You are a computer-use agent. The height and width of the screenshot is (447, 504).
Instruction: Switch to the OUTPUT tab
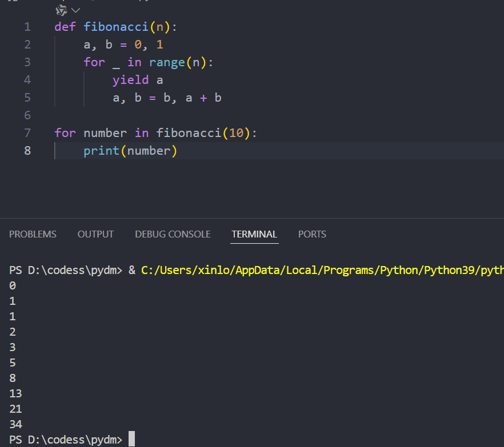(x=95, y=234)
